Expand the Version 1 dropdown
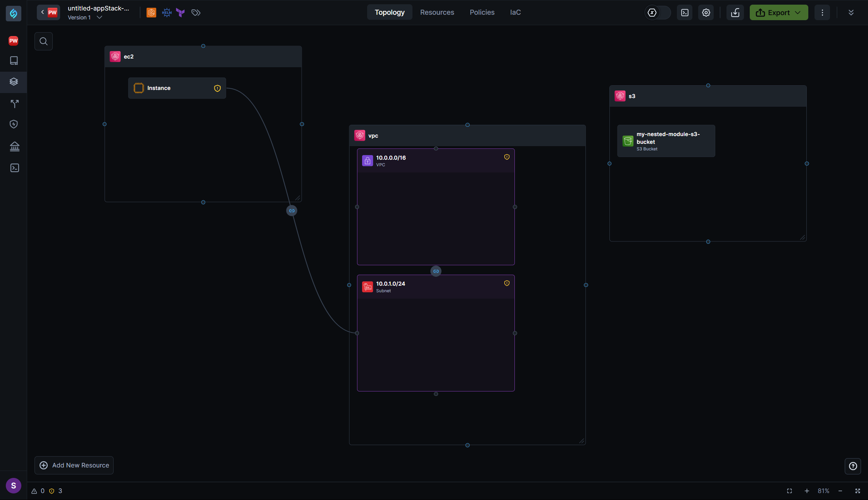Image resolution: width=868 pixels, height=500 pixels. click(x=99, y=17)
